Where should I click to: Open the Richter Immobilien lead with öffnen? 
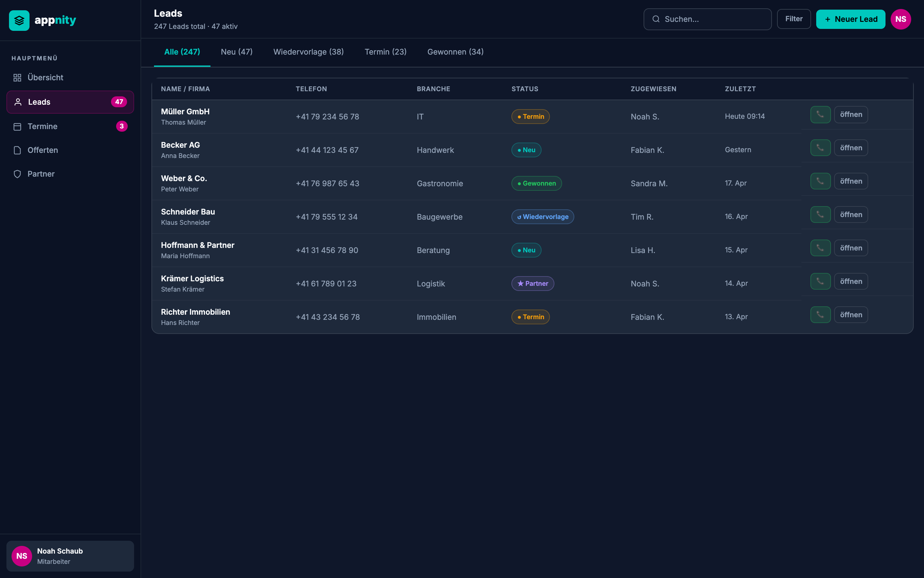point(851,315)
